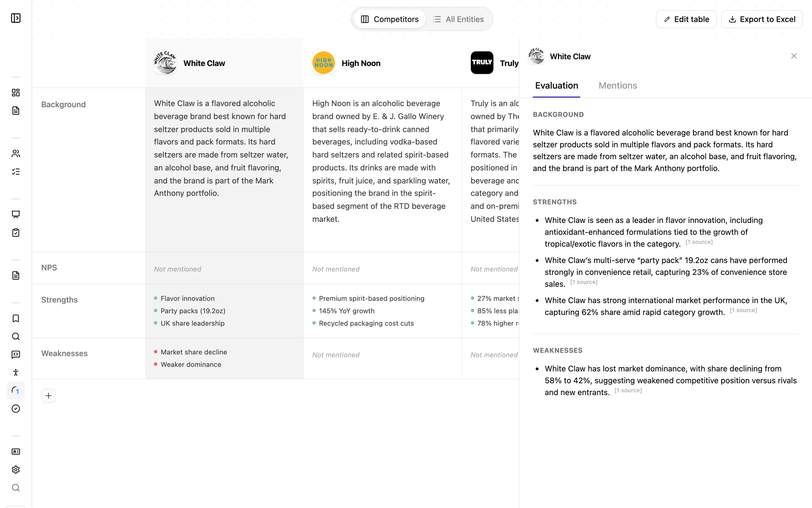Open the accessibility figure icon in sidebar

click(16, 373)
